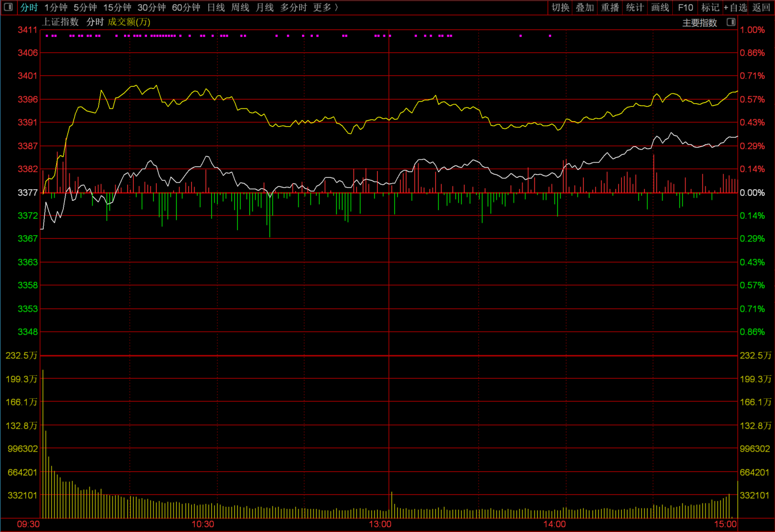
Task: Click the 1.00% label on right axis
Action: [752, 30]
